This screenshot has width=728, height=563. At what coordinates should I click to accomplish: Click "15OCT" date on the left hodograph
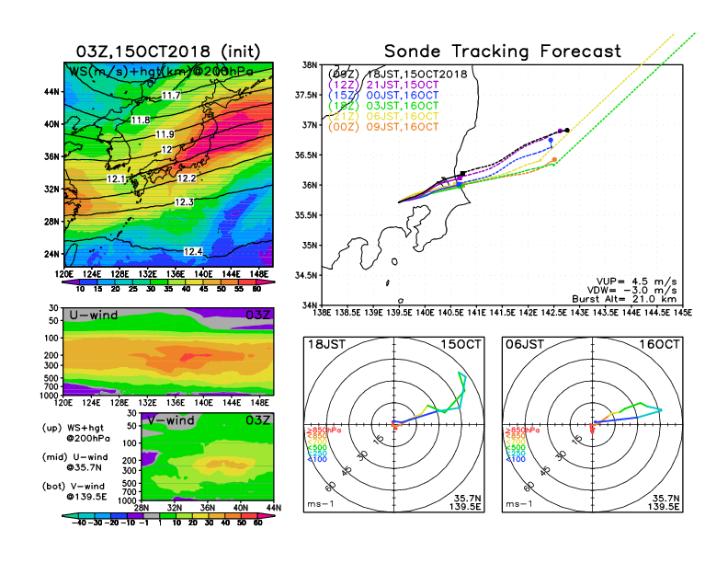click(x=461, y=344)
